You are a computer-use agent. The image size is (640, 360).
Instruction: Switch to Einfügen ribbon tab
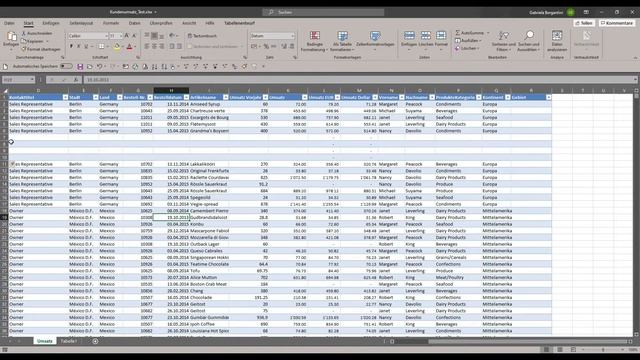pos(51,23)
